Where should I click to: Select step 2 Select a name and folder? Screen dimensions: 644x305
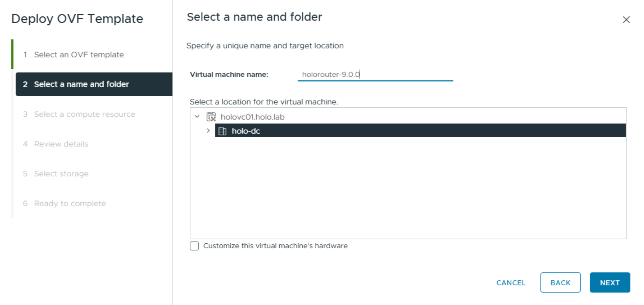pos(81,84)
